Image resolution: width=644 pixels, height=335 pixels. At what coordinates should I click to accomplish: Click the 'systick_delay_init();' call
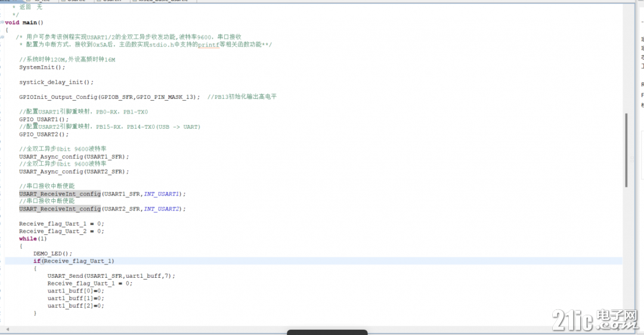[x=56, y=82]
